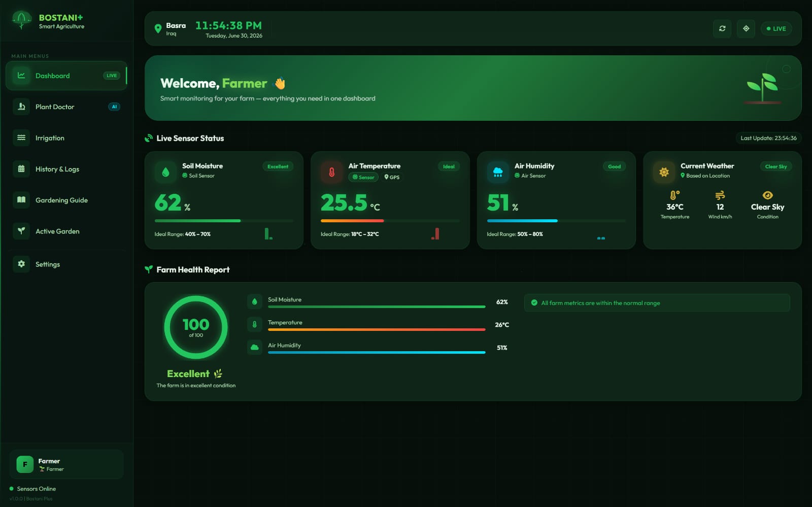Click the Air Humidity cloud icon
812x507 pixels.
pos(498,172)
